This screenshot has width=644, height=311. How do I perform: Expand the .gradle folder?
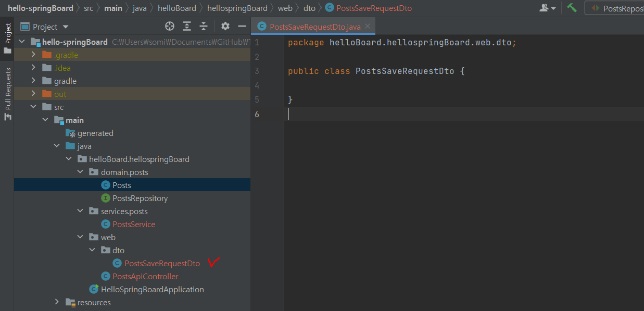(x=34, y=55)
